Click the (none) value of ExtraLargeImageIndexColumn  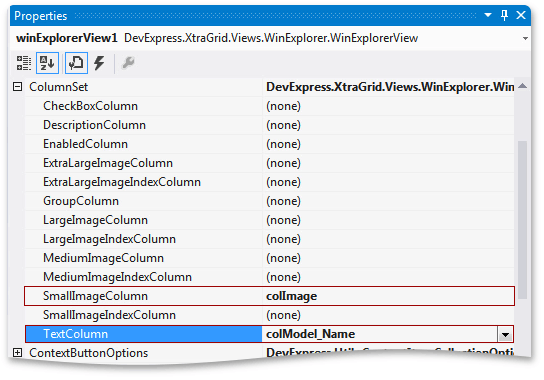[283, 182]
